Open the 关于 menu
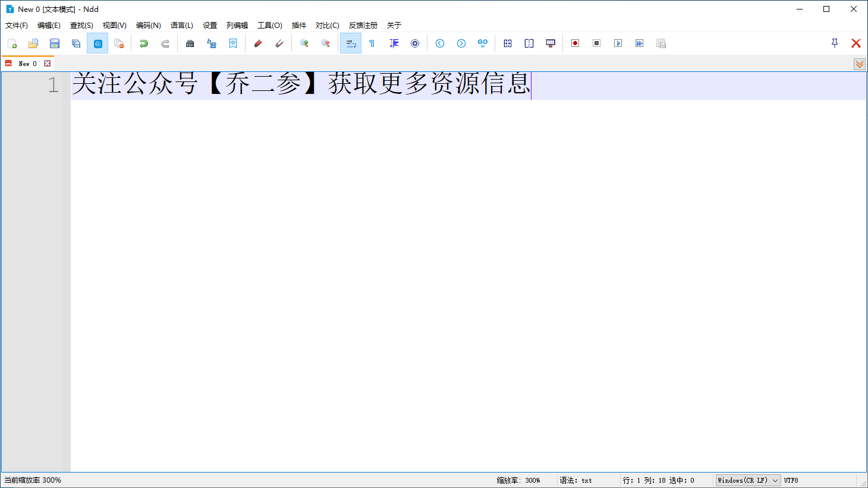The image size is (868, 488). pos(394,26)
